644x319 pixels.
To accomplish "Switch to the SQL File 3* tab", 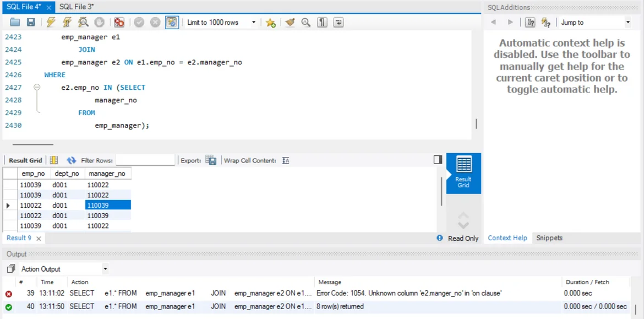I will point(77,7).
